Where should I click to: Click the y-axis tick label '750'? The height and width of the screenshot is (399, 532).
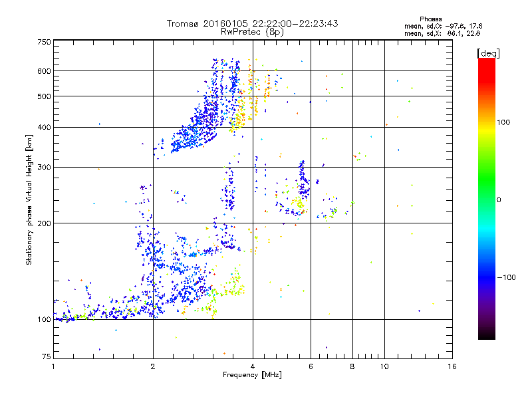[x=44, y=42]
